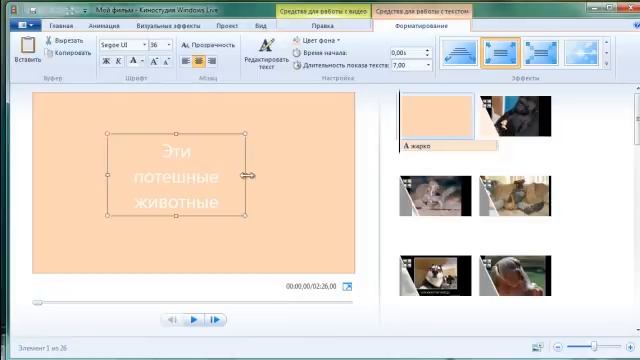This screenshot has height=360, width=640.
Task: Toggle italic К formatting
Action: tap(118, 61)
